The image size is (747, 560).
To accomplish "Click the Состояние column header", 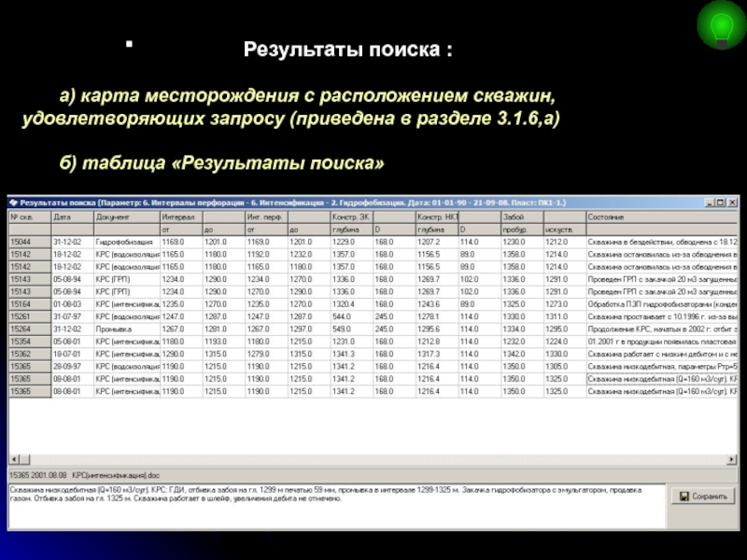I will pos(660,216).
